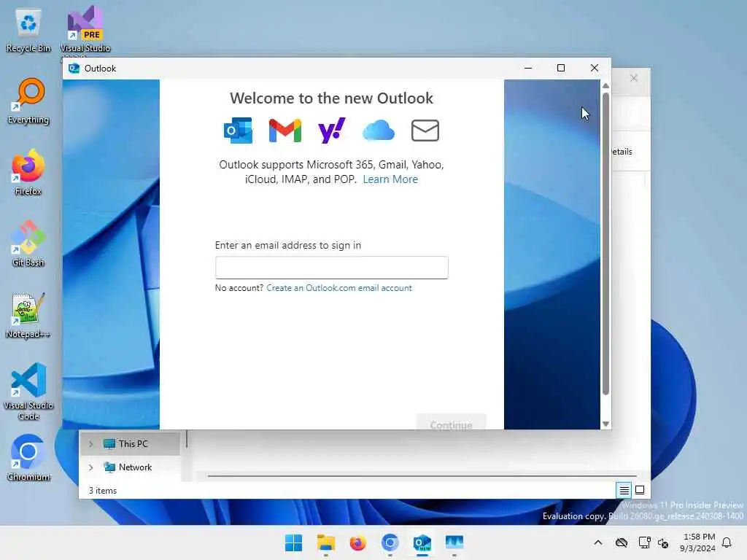Click the Outlook (new) taskbar icon
The height and width of the screenshot is (560, 747).
(422, 542)
